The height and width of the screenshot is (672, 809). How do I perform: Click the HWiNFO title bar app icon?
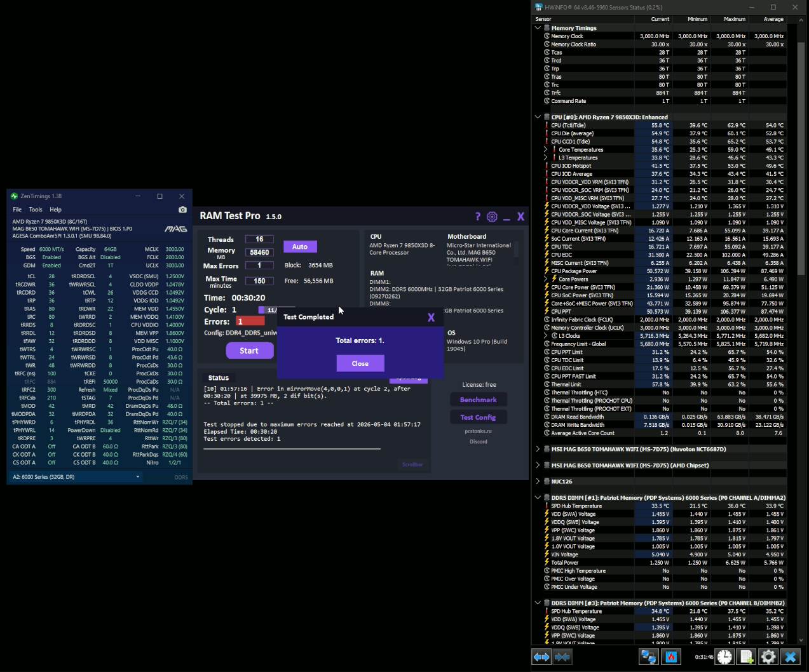click(x=539, y=7)
